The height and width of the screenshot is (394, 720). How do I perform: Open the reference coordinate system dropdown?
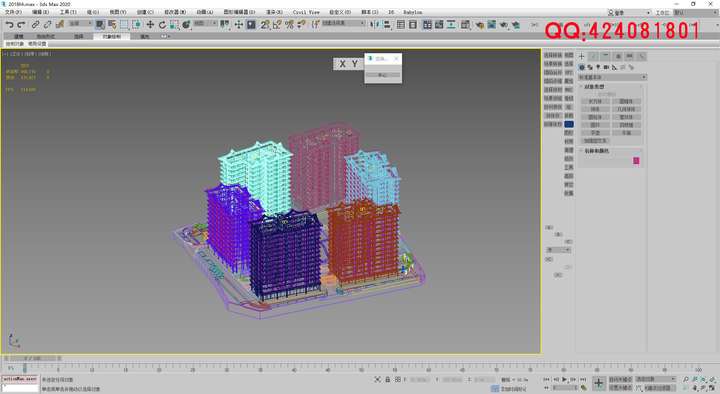click(x=205, y=23)
